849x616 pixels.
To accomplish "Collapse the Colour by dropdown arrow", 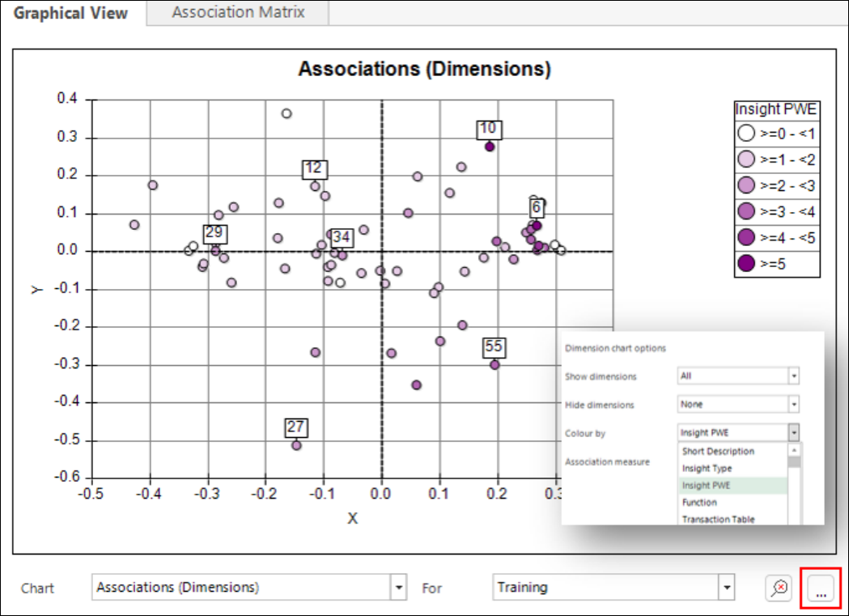I will [794, 432].
